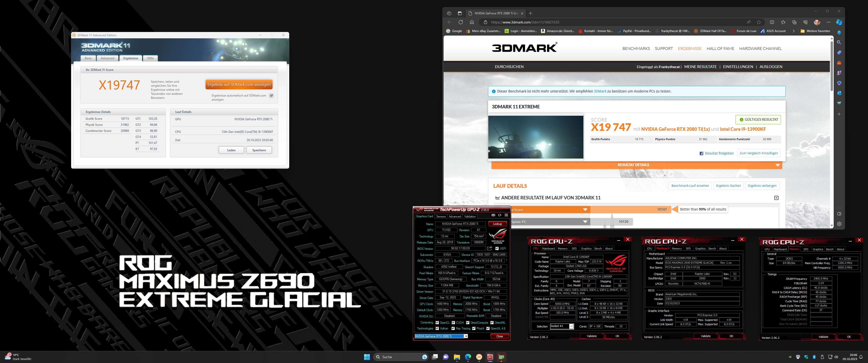868x363 pixels.
Task: Click Ergebnis auf 3DMark.com anzeigen button
Action: (x=239, y=84)
